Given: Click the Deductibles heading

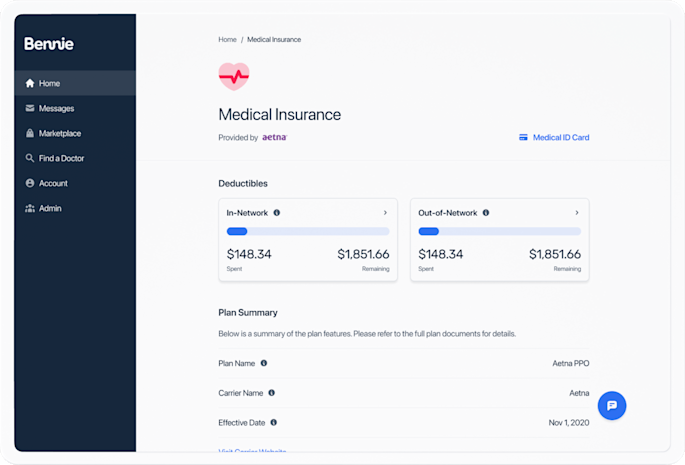Looking at the screenshot, I should (243, 184).
